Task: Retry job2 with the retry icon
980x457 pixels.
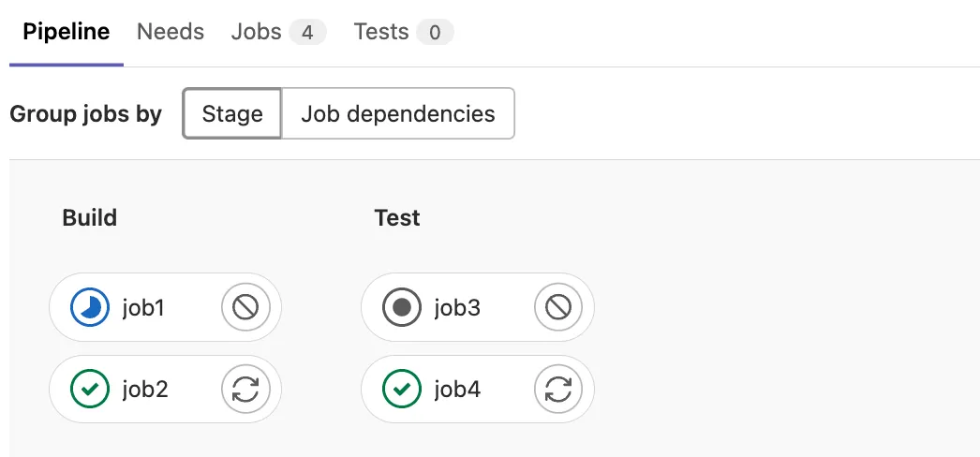Action: 245,389
